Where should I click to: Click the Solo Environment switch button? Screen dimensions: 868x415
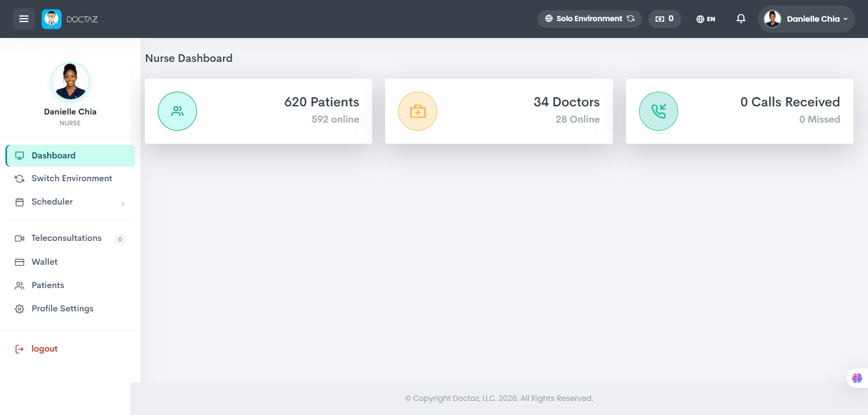[590, 18]
